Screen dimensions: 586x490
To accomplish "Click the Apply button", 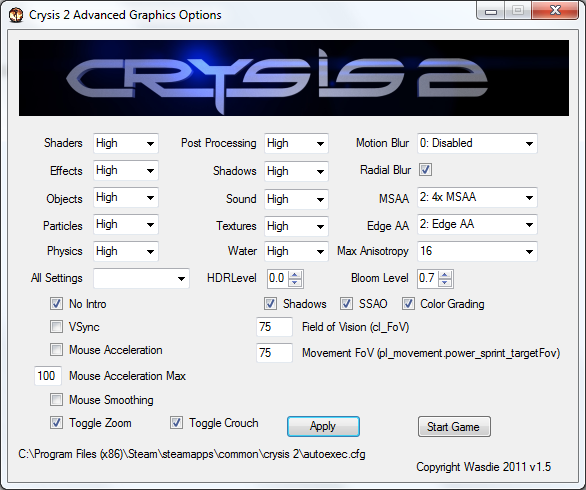I will [323, 426].
